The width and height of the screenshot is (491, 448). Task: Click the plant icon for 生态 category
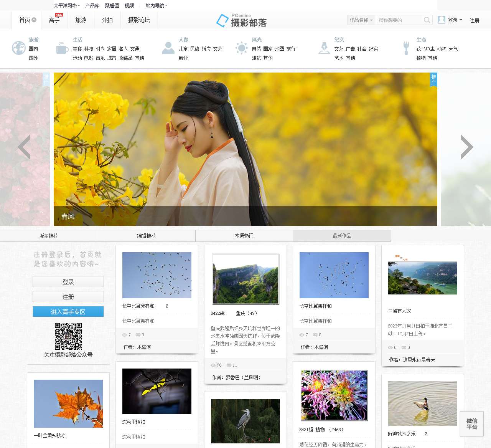pos(406,48)
